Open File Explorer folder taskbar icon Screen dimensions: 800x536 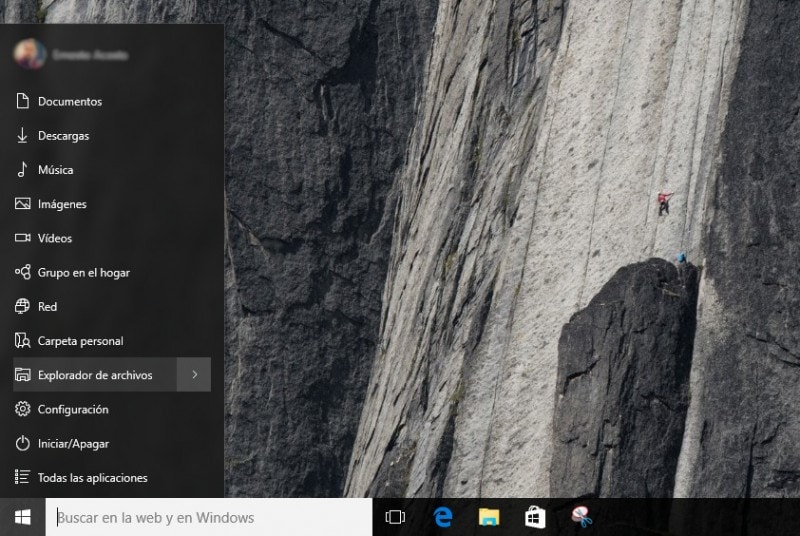tap(489, 517)
